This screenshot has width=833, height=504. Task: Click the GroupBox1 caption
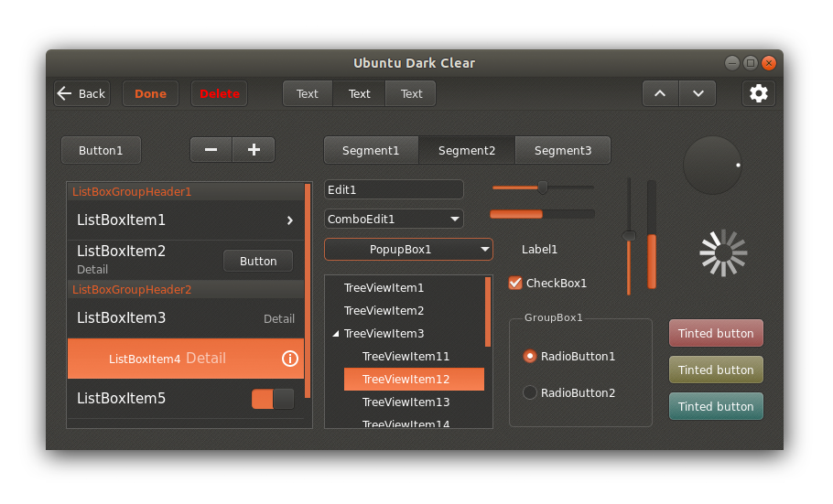click(x=554, y=317)
